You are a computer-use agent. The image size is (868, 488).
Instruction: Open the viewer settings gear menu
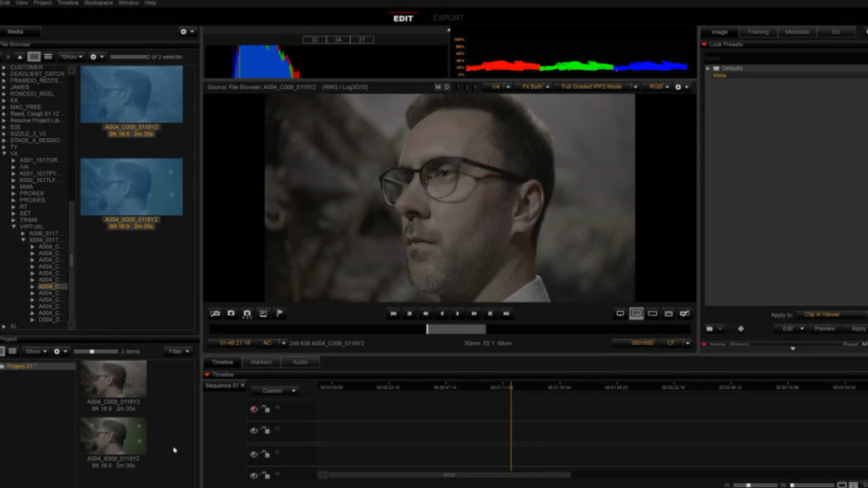680,86
